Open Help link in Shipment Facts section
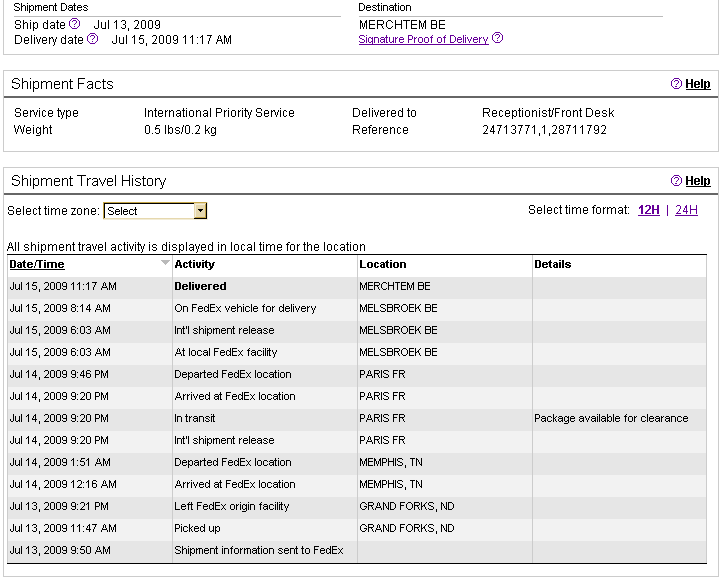 [x=697, y=84]
